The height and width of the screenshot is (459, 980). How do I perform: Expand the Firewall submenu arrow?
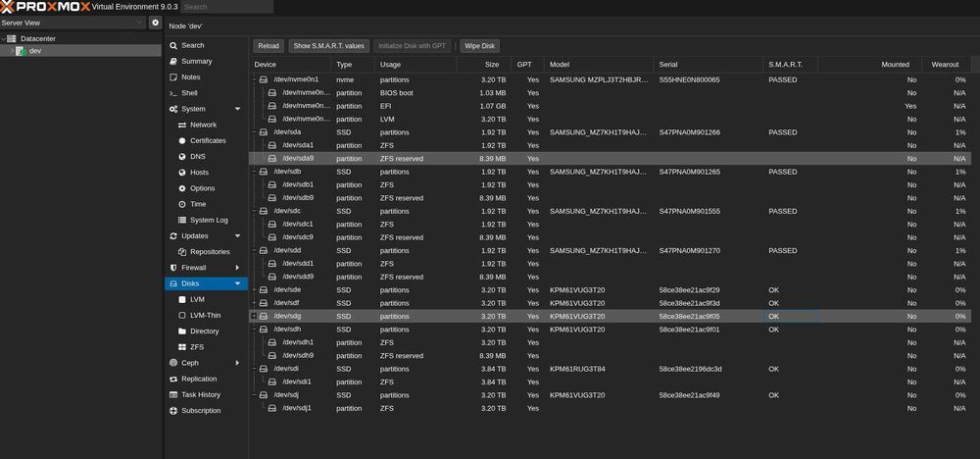pos(237,268)
